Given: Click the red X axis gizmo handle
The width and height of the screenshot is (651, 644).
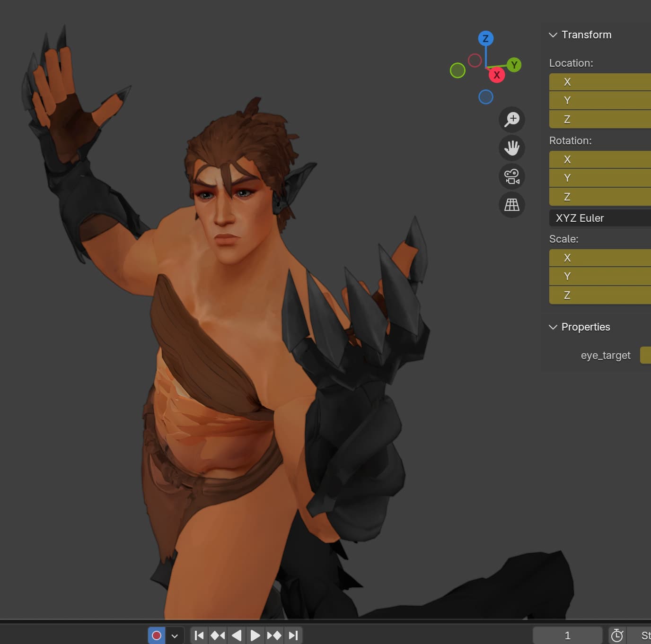Looking at the screenshot, I should tap(496, 75).
